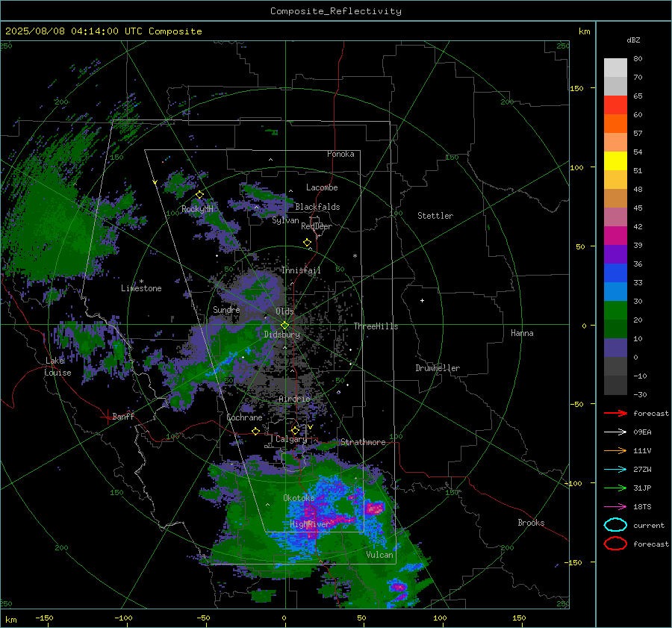Click the dBZ legend heading
672x628 pixels.
[x=633, y=40]
